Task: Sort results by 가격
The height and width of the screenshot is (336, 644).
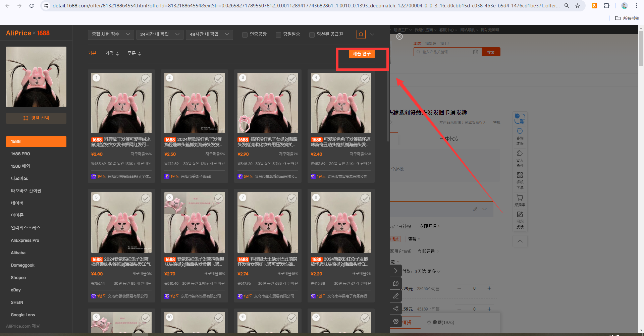Action: pos(112,53)
